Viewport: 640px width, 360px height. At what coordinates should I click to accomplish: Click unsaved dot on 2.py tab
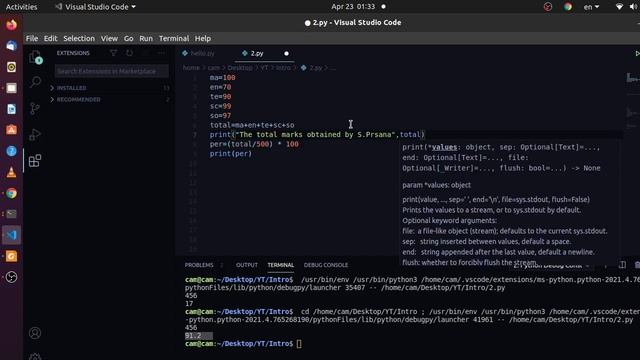tap(287, 53)
